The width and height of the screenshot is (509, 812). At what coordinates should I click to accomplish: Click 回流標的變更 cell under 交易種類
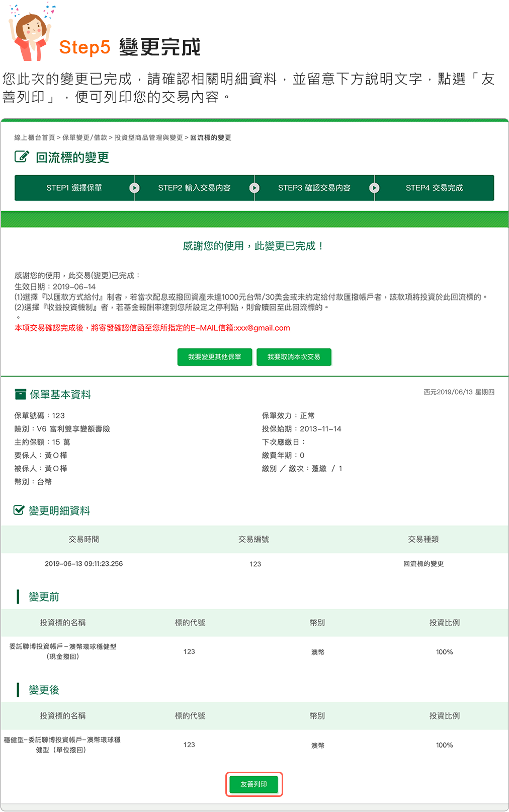(x=423, y=564)
